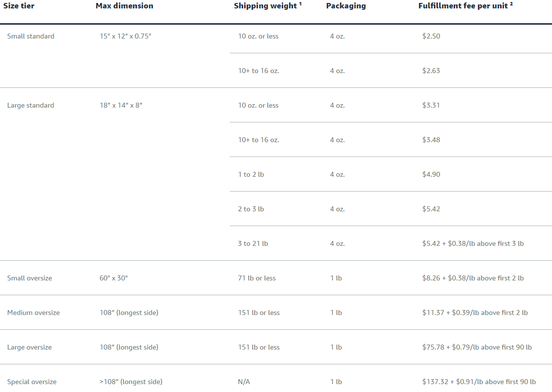Click the Size tier column header
This screenshot has width=552, height=392.
pyautogui.click(x=19, y=6)
